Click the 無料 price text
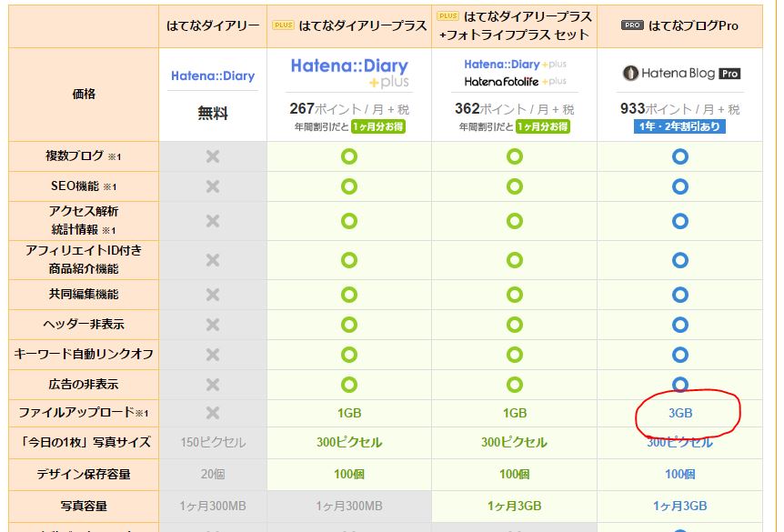The image size is (784, 532). tap(213, 114)
